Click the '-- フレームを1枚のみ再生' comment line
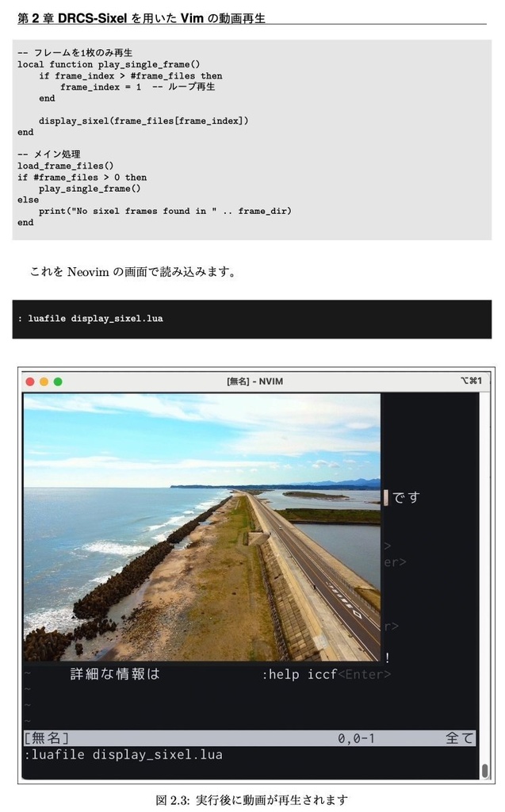Viewport: 505px width, 812px height. pos(75,53)
